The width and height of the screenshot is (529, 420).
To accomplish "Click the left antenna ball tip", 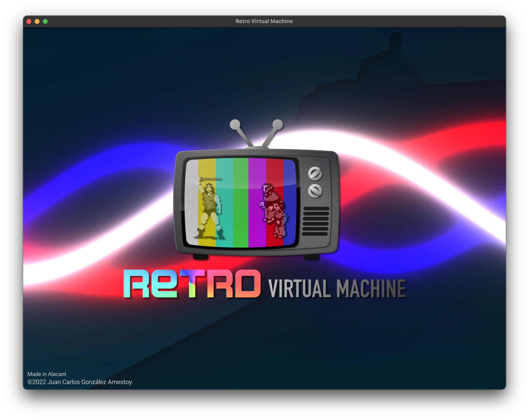I will coord(235,124).
